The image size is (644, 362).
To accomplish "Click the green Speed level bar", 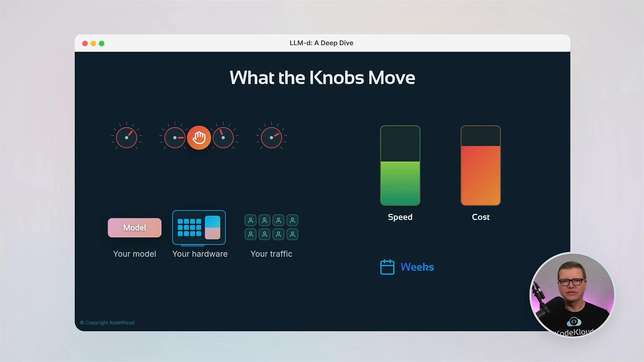I will [x=400, y=166].
